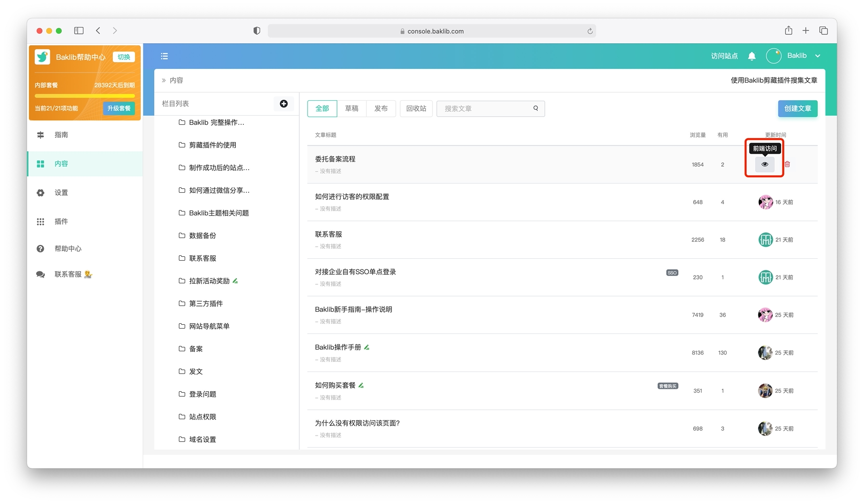Reload the page in Safari
Image resolution: width=864 pixels, height=504 pixels.
point(590,31)
